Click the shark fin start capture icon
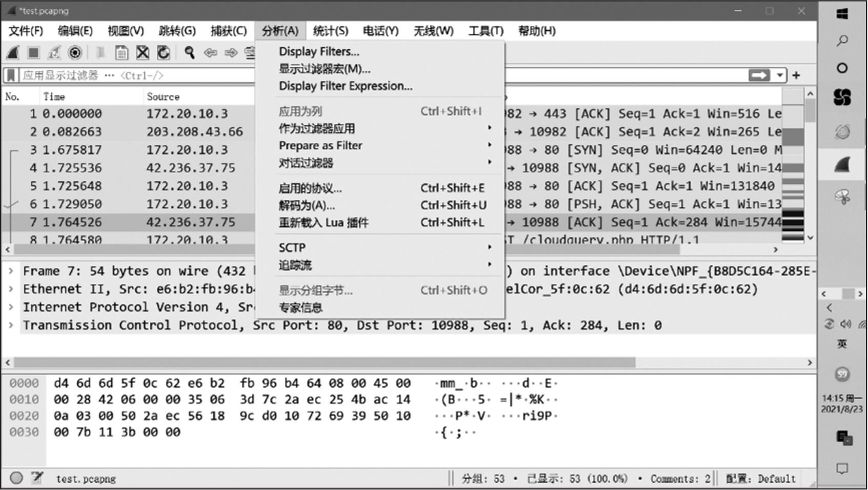 [13, 53]
